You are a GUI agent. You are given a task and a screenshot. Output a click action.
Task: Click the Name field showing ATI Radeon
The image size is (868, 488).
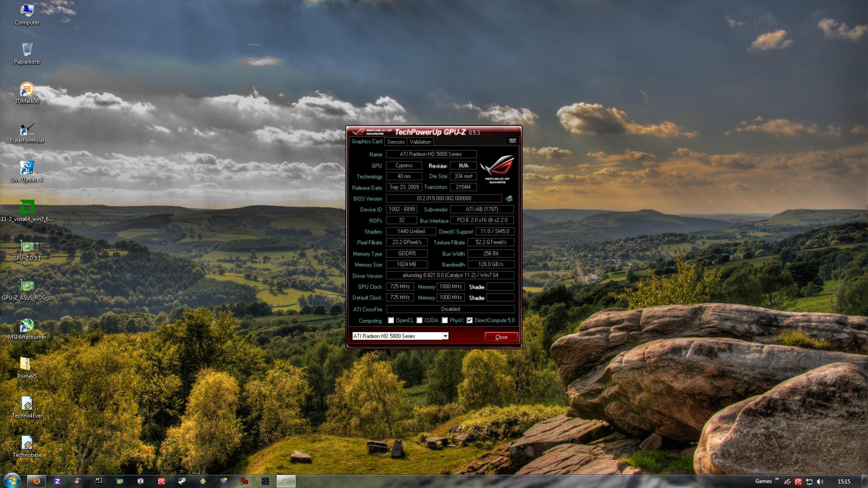click(x=431, y=154)
